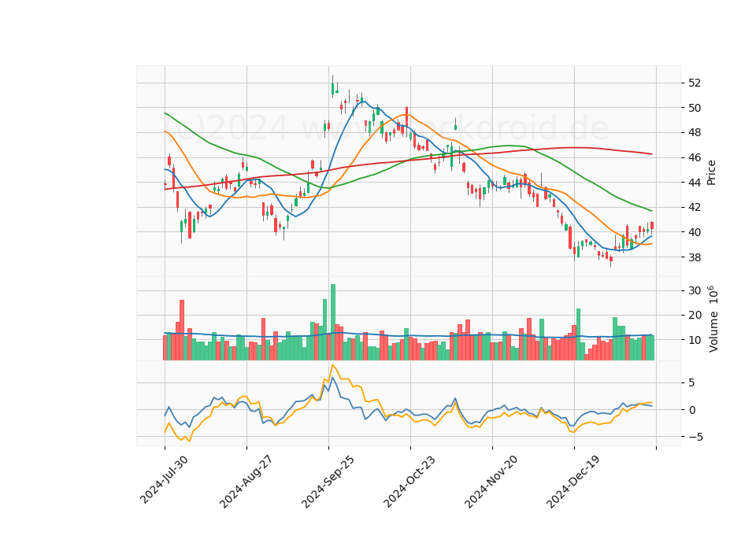Click the 42 price tick label
This screenshot has width=756, height=543.
tap(695, 207)
